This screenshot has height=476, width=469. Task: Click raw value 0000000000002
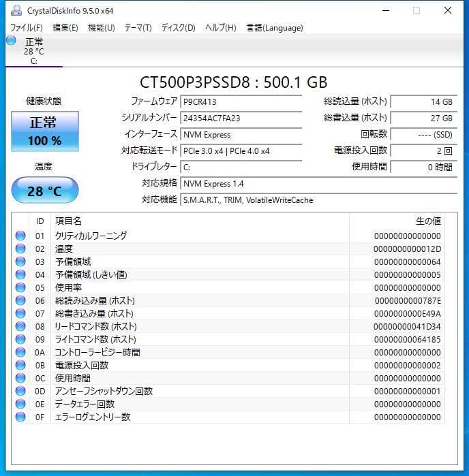tap(407, 366)
